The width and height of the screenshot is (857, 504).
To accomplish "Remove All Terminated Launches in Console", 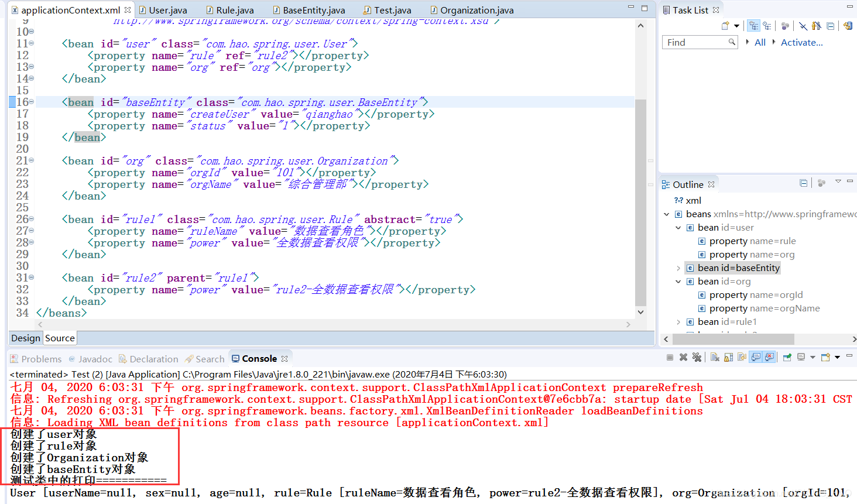I will (x=697, y=357).
